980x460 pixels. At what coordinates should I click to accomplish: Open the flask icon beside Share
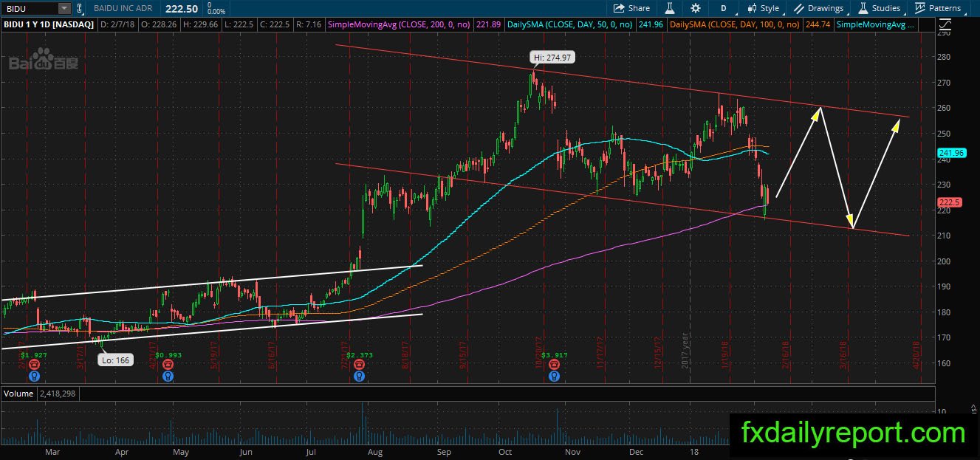click(x=670, y=8)
